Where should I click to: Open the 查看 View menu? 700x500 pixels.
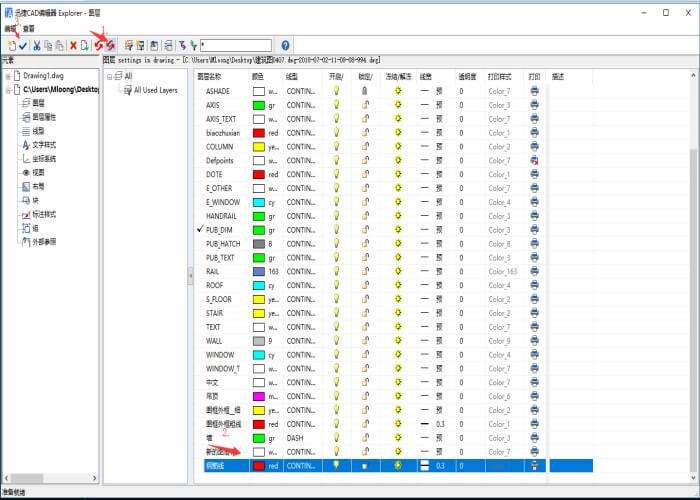(x=29, y=29)
